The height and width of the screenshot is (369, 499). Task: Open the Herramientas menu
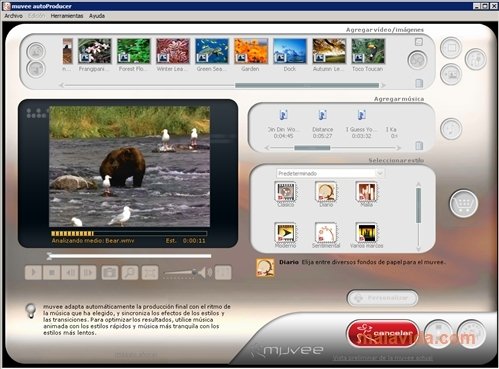[67, 16]
